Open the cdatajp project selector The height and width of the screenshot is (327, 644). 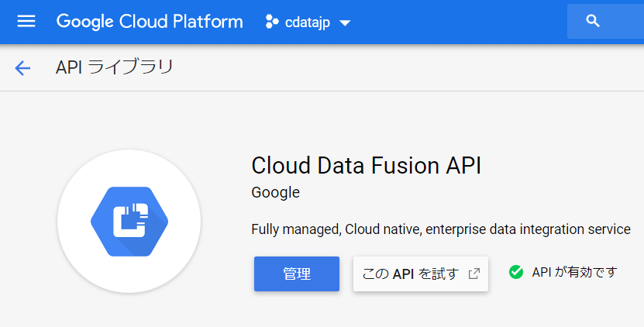coord(308,22)
